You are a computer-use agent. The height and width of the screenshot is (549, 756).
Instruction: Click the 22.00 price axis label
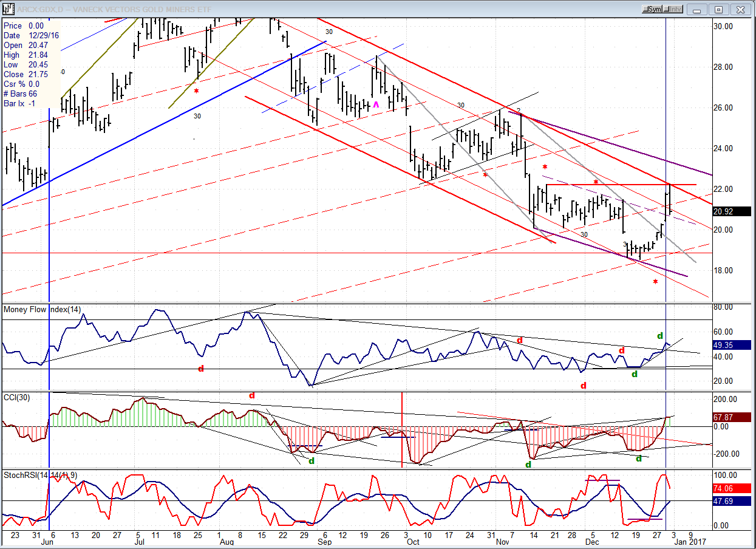pyautogui.click(x=723, y=189)
